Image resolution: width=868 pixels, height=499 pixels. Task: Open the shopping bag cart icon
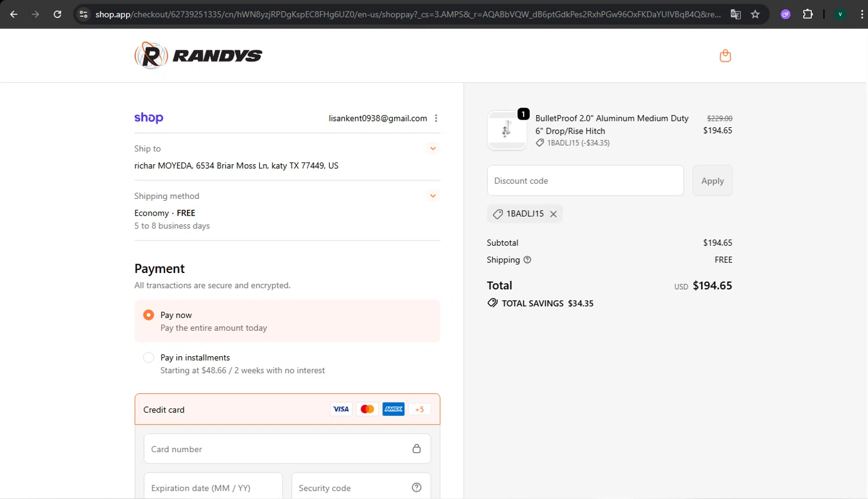pyautogui.click(x=725, y=56)
